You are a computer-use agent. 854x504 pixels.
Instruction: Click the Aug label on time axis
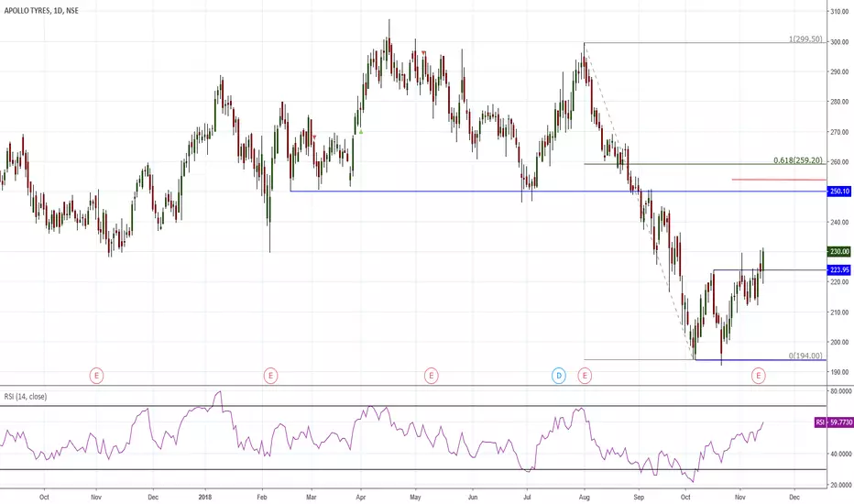click(x=585, y=497)
